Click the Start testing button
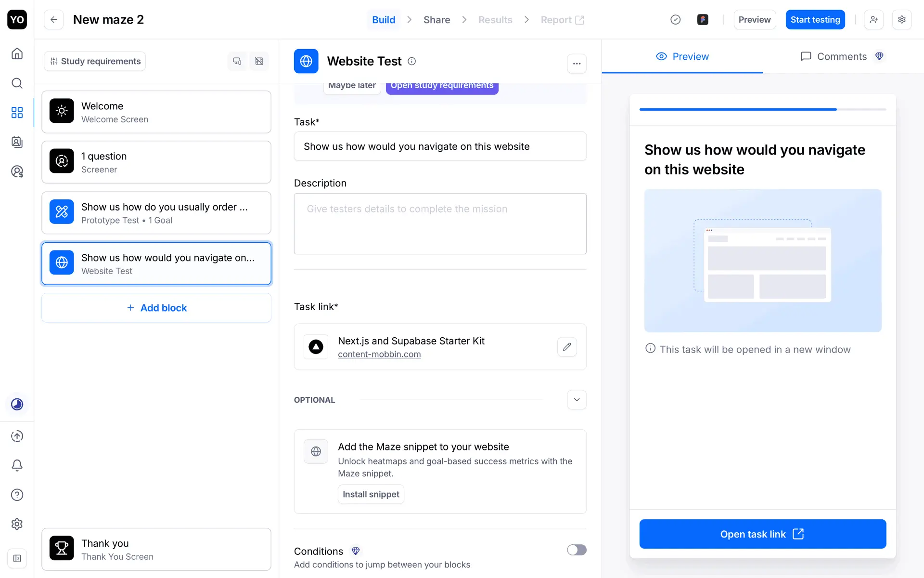The width and height of the screenshot is (924, 578). click(x=815, y=20)
